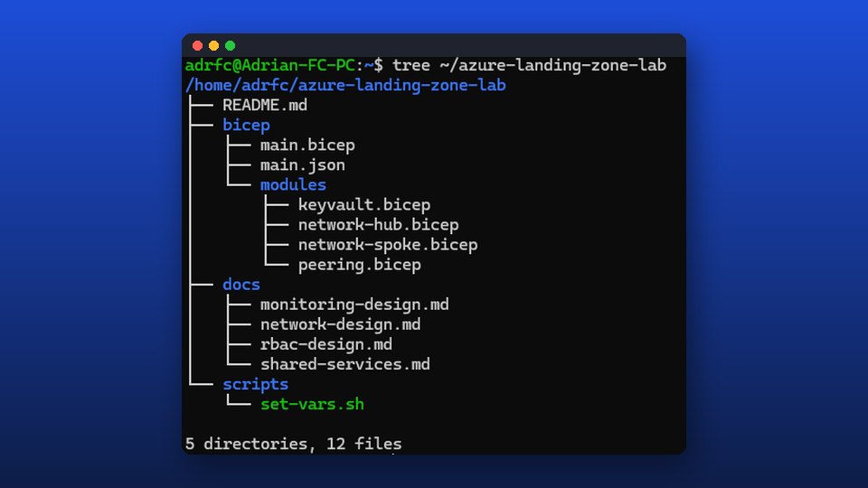Click the main.json file entry
The image size is (868, 488).
(303, 164)
